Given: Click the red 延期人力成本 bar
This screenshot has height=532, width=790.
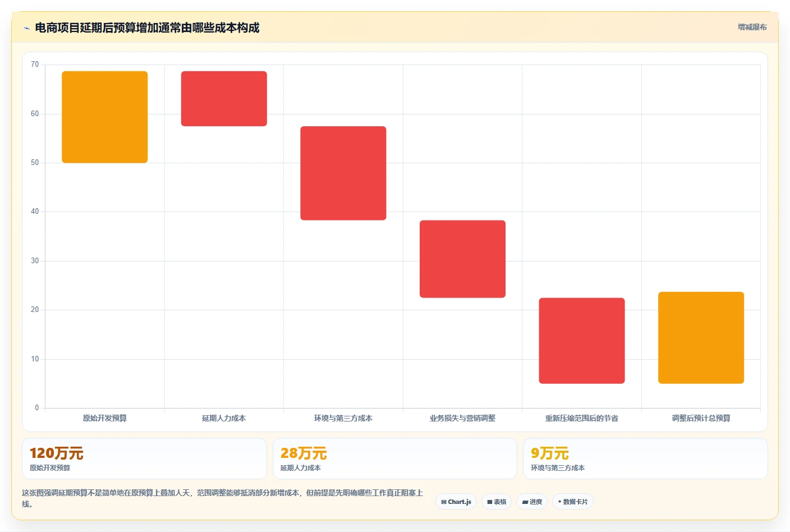Looking at the screenshot, I should click(x=224, y=99).
